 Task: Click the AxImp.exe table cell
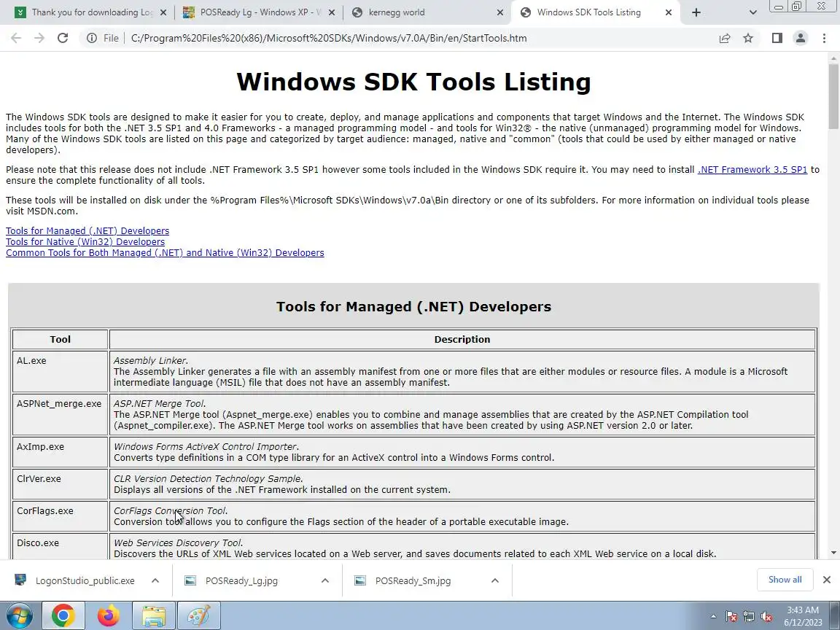coord(60,451)
